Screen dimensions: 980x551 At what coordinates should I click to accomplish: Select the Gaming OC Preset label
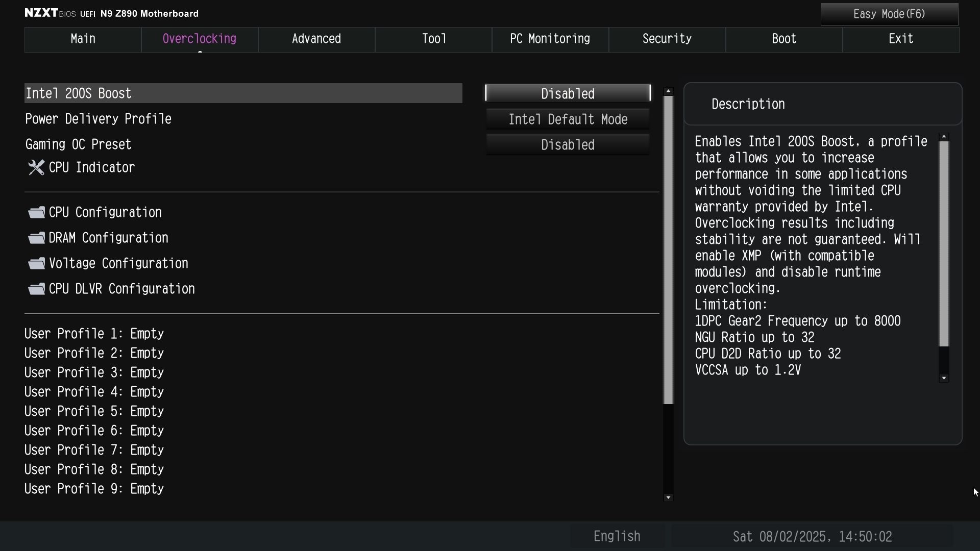click(79, 144)
